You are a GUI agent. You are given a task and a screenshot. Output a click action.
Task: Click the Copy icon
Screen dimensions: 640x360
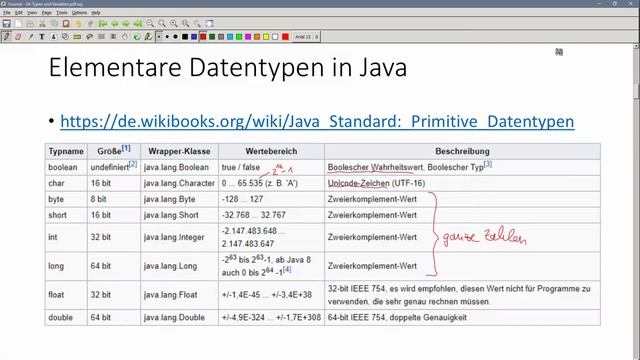click(x=54, y=24)
